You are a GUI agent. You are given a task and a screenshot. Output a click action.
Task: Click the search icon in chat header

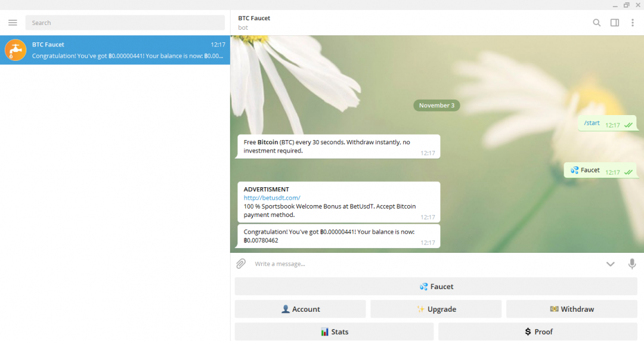(x=596, y=23)
